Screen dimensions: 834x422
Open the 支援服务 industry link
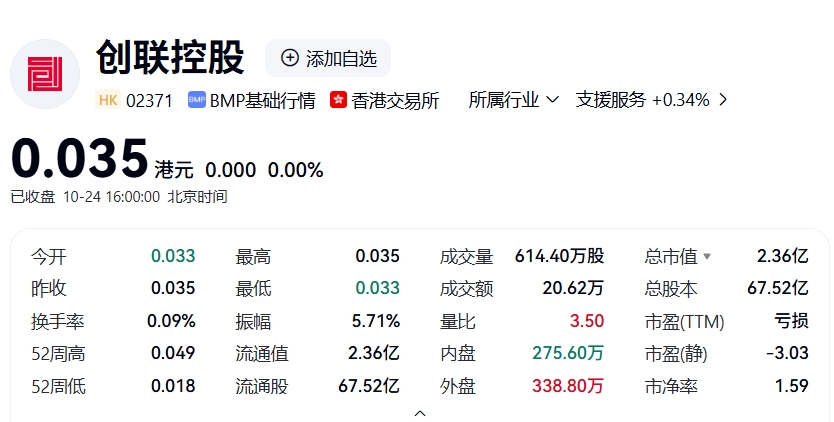610,100
